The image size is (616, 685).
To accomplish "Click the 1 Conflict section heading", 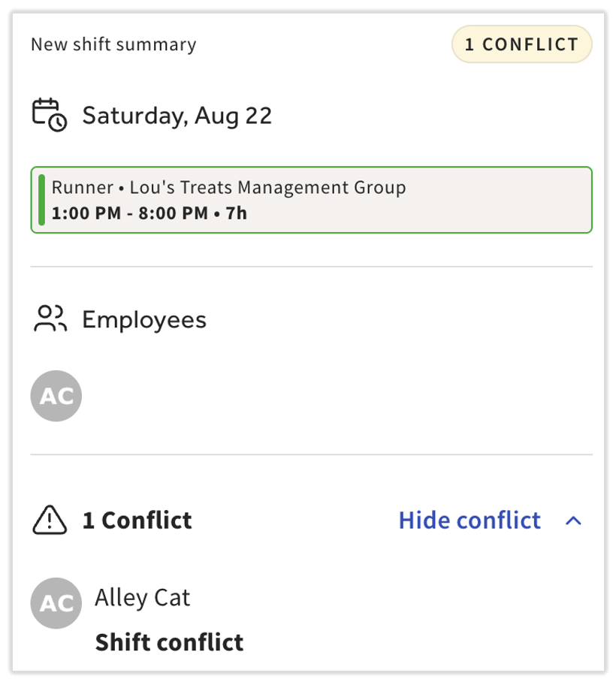I will (137, 521).
